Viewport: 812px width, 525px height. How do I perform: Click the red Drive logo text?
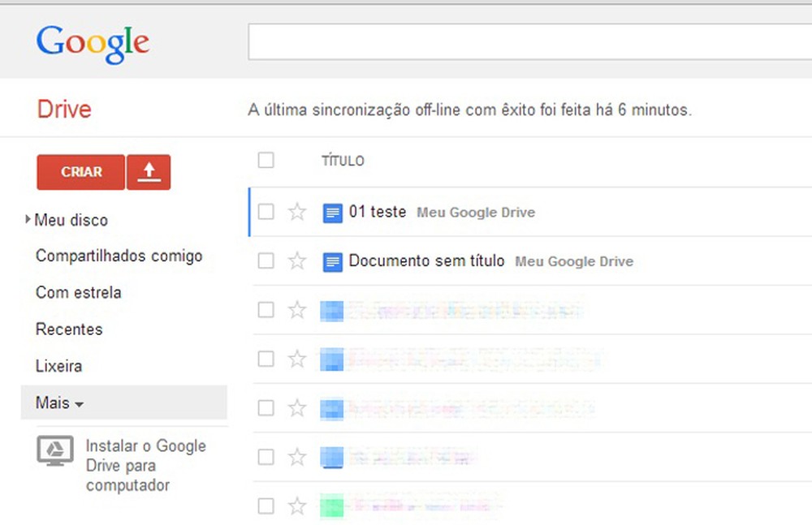tap(63, 109)
